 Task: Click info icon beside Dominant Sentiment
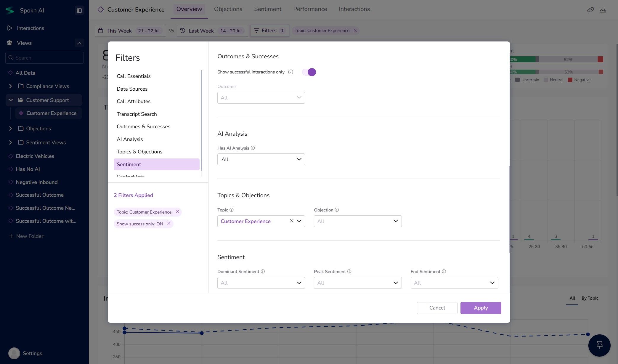pos(263,272)
